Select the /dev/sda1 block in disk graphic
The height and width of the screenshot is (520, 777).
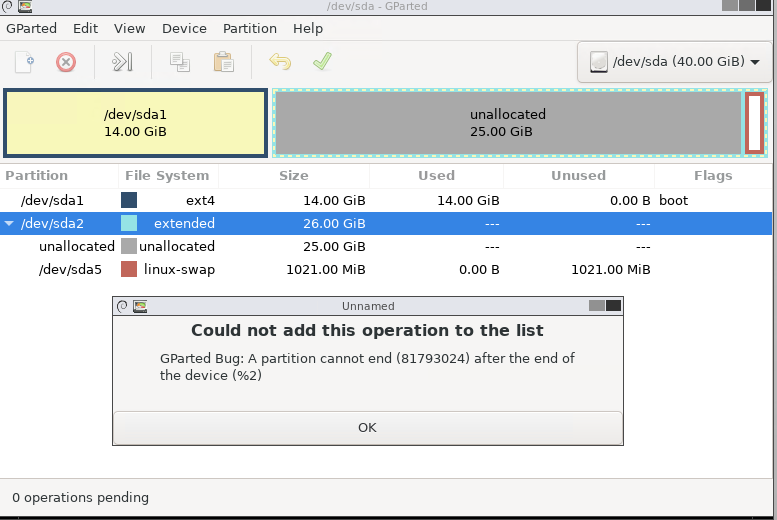click(x=135, y=123)
